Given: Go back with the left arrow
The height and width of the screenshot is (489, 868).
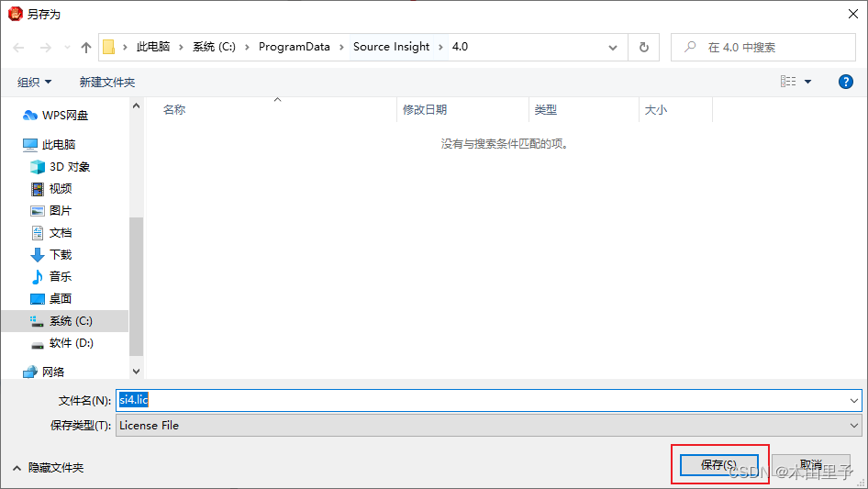Looking at the screenshot, I should pos(19,48).
